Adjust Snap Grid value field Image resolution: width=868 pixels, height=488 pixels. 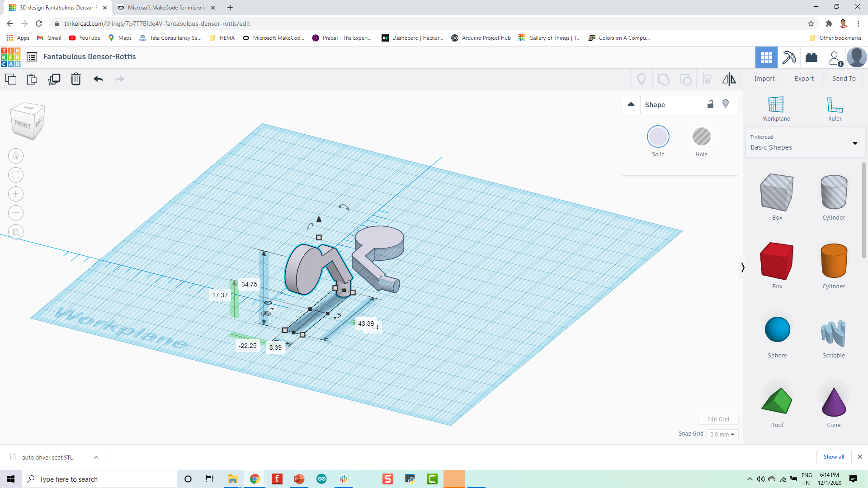coord(722,434)
